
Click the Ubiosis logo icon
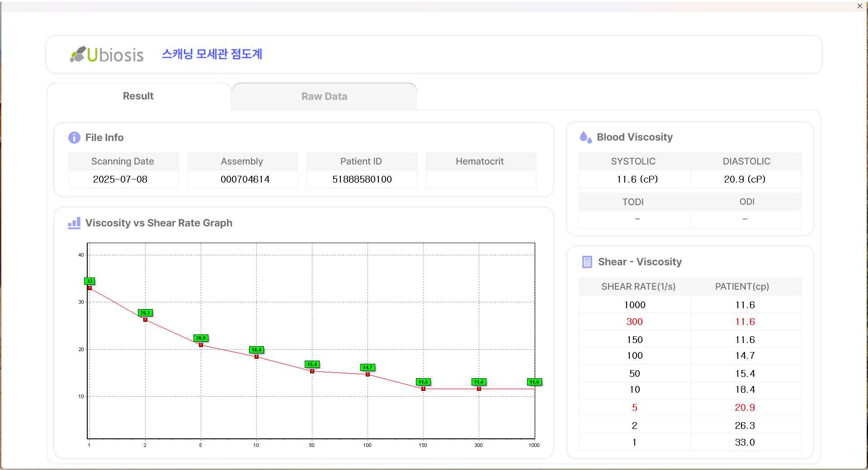[x=78, y=54]
